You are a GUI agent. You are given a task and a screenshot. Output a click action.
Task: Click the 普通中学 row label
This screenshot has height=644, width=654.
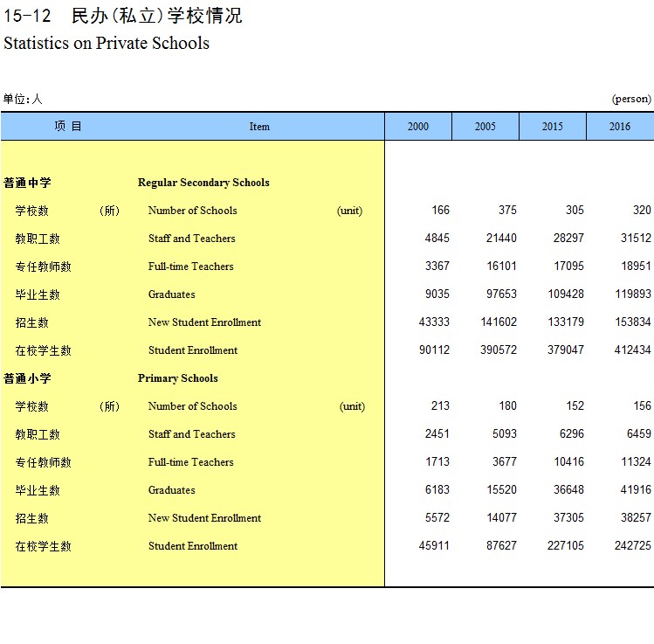point(27,183)
